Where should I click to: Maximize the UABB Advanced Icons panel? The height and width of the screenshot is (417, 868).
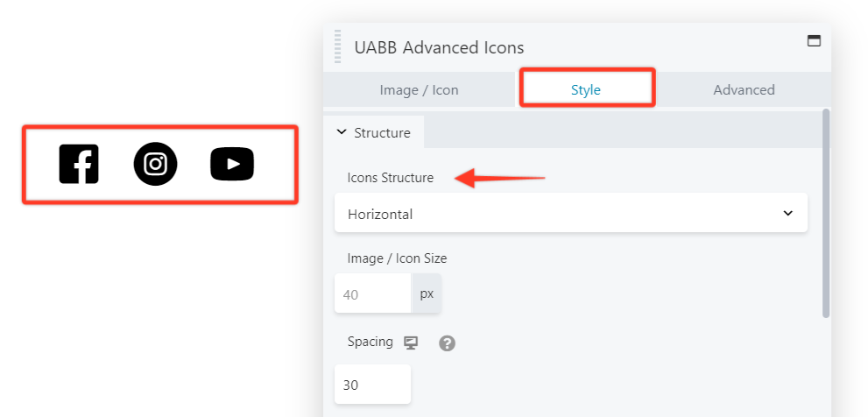click(814, 40)
